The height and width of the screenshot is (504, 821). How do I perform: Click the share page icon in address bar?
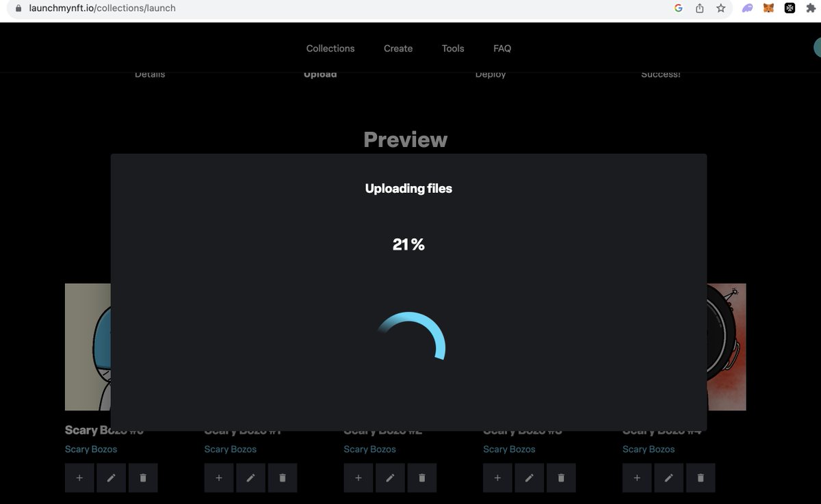(699, 8)
